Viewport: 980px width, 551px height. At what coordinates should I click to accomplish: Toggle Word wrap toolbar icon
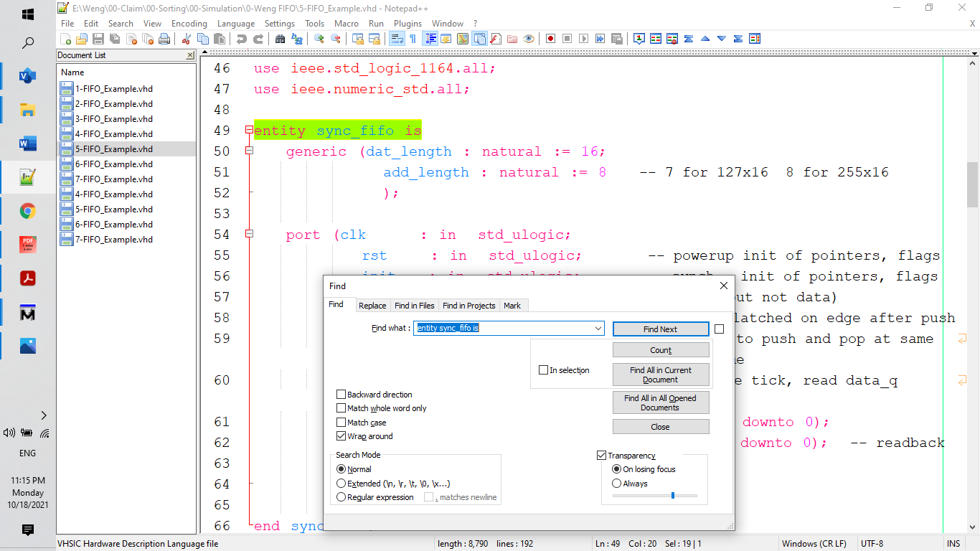397,39
